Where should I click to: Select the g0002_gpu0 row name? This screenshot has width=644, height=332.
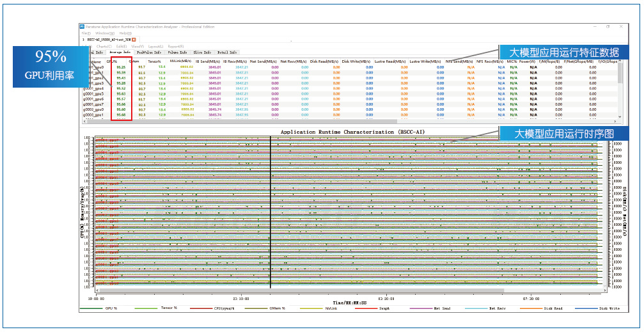(x=93, y=109)
